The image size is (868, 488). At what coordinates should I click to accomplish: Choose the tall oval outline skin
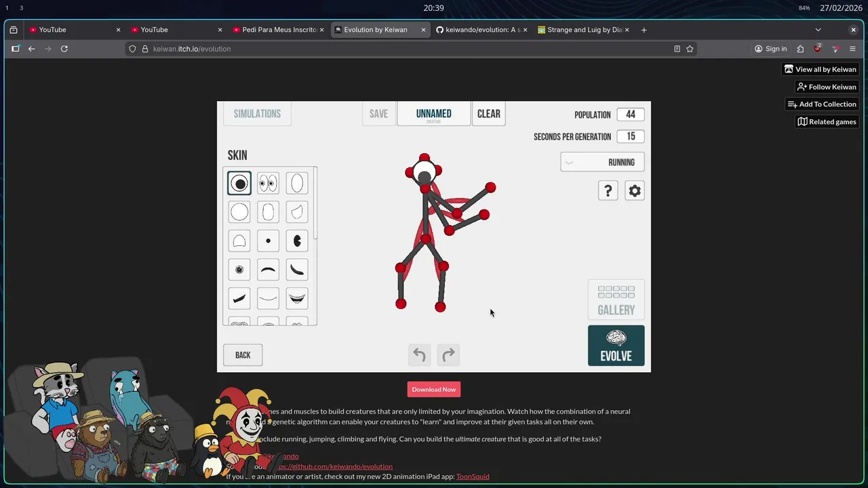click(x=297, y=183)
